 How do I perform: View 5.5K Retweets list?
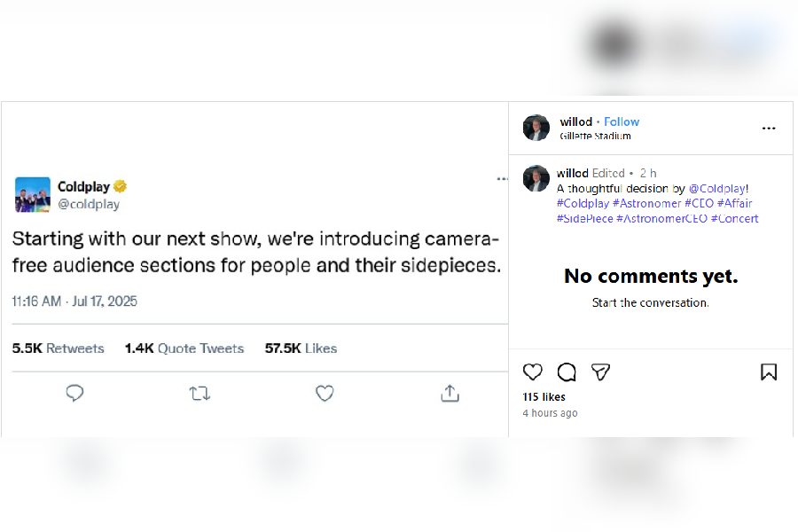58,348
